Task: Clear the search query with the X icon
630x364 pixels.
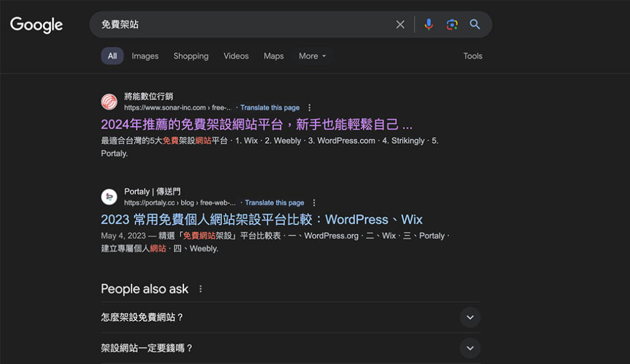Action: tap(400, 24)
